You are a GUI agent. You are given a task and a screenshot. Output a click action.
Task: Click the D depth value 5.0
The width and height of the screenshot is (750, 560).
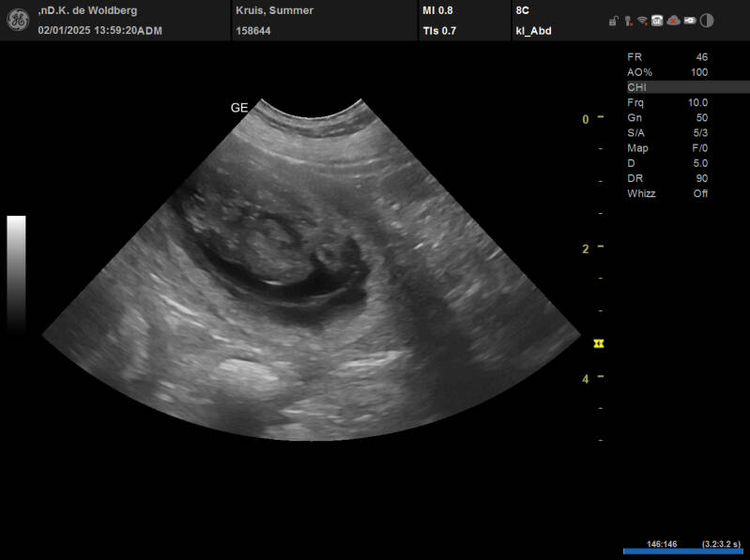pos(701,163)
